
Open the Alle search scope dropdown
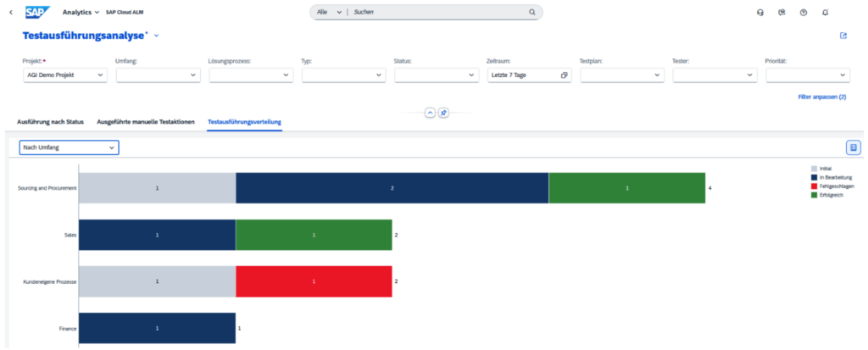click(x=329, y=12)
